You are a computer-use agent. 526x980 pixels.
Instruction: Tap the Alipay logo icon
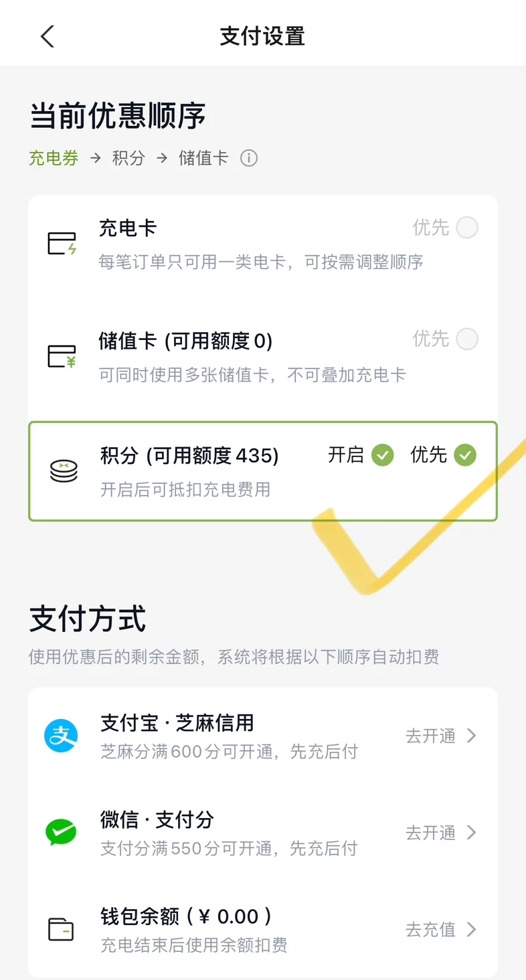tap(61, 736)
